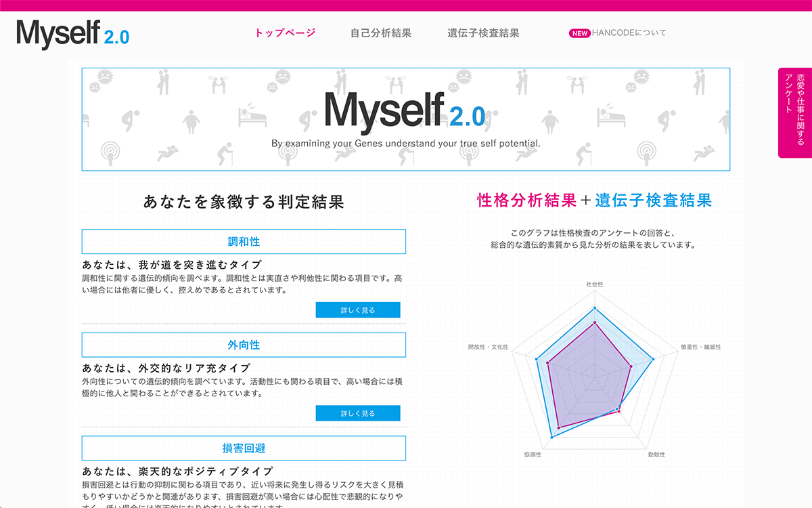Go to the トップページ navigation item
The height and width of the screenshot is (508, 812).
(285, 33)
